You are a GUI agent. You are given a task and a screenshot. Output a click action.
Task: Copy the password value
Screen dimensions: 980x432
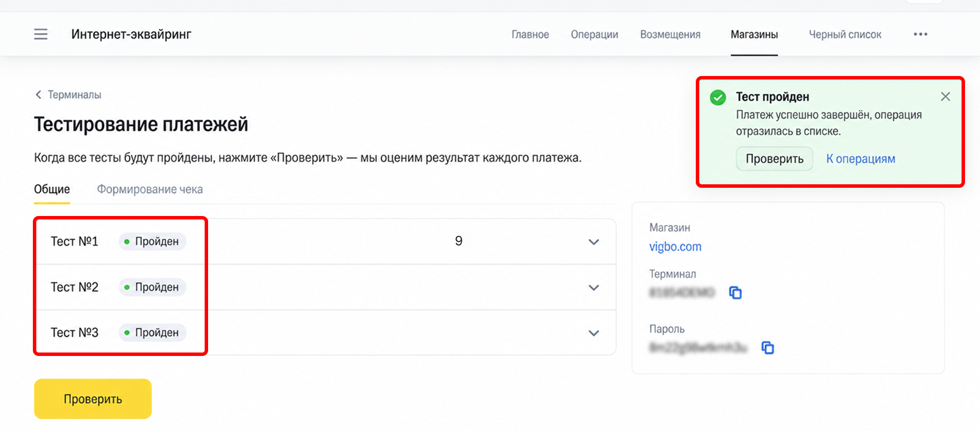tap(768, 347)
